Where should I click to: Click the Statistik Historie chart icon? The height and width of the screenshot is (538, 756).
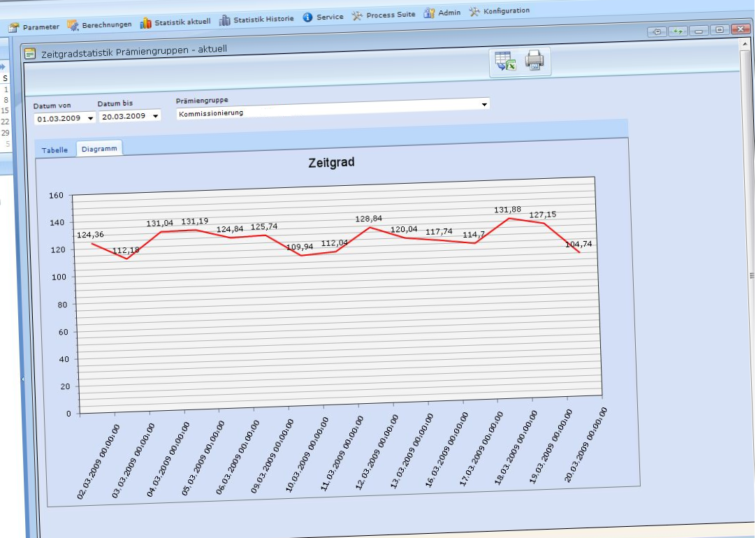224,20
